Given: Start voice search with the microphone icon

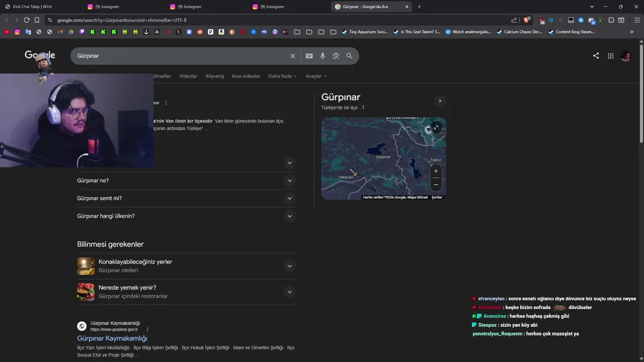Looking at the screenshot, I should (323, 56).
